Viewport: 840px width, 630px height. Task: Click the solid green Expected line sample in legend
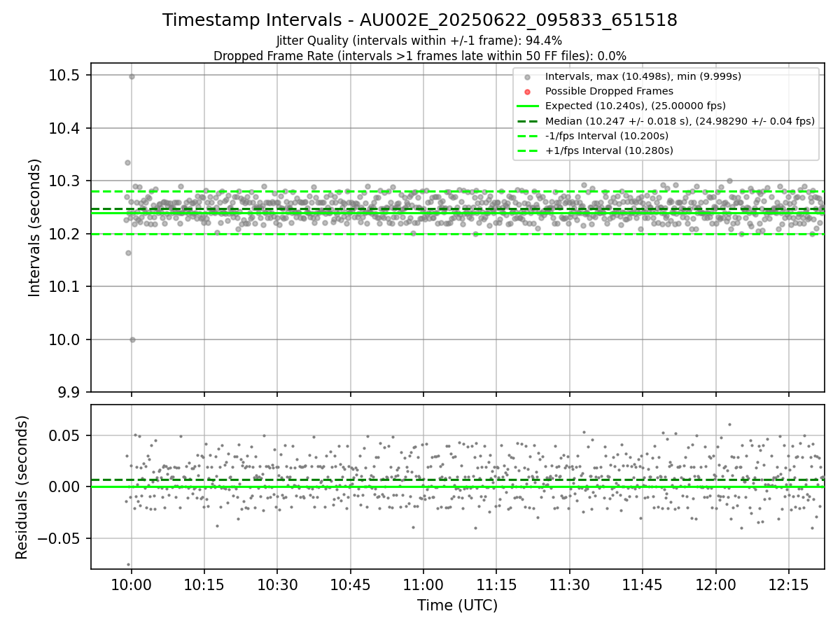(x=528, y=106)
